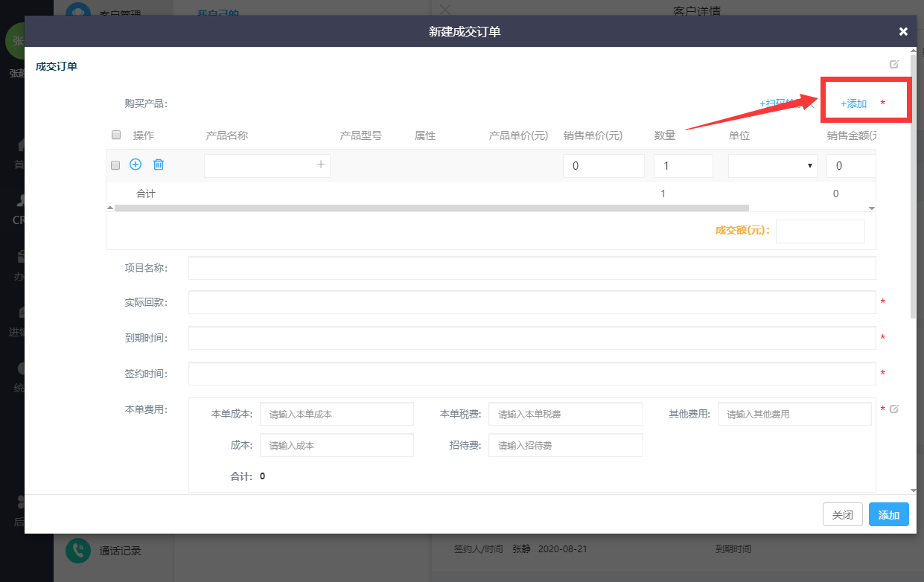
Task: Click the 本单税费 input field
Action: [x=566, y=414]
